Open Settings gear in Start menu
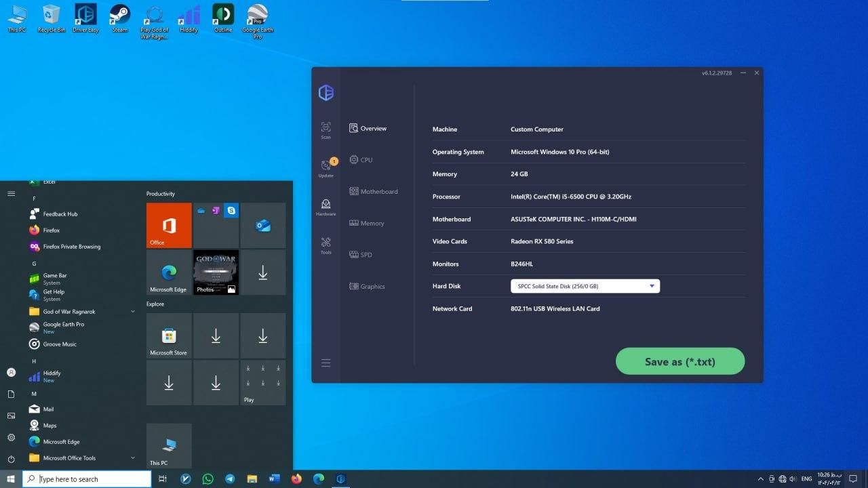Screen dimensions: 868x488 pyautogui.click(x=11, y=437)
